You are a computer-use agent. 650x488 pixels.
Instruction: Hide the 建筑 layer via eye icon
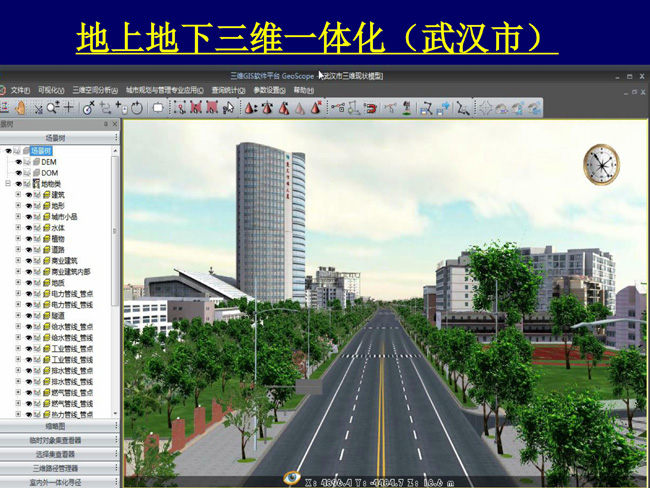[28, 195]
